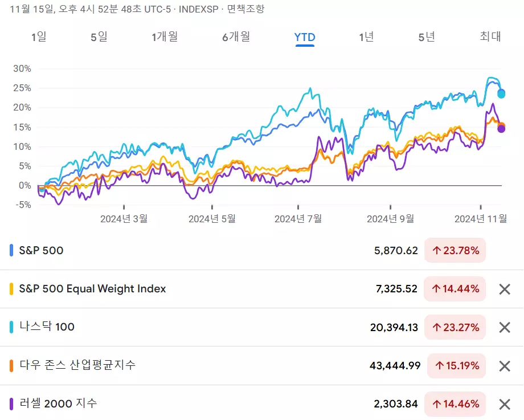
Task: Click the 23.27% change badge
Action: (x=455, y=327)
